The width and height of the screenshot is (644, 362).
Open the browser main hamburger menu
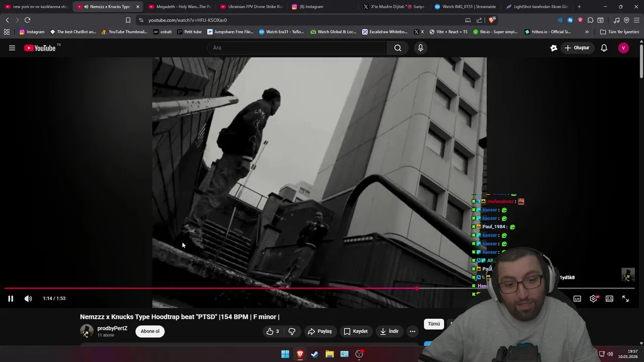(x=636, y=20)
